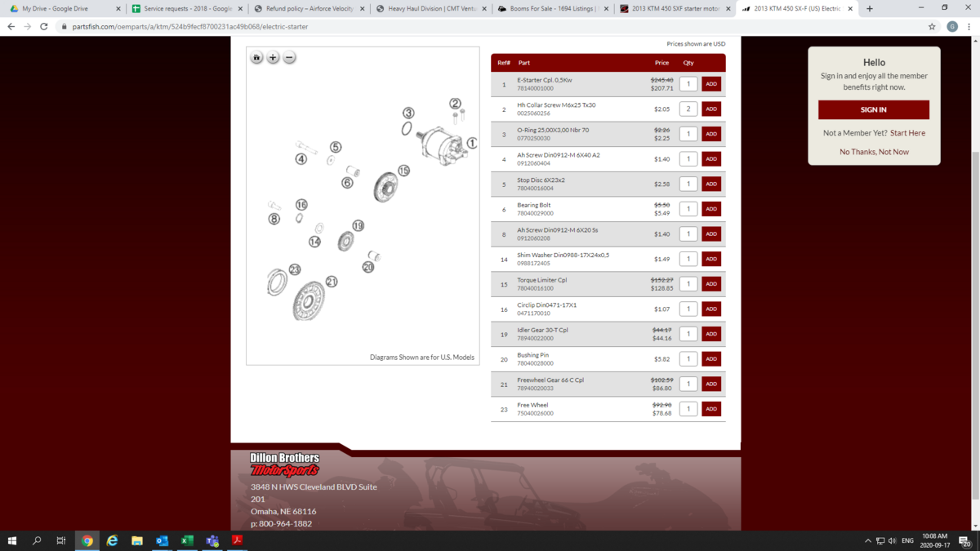Edit quantity field for Free Wheel
Viewport: 980px width, 551px height.
pos(688,409)
